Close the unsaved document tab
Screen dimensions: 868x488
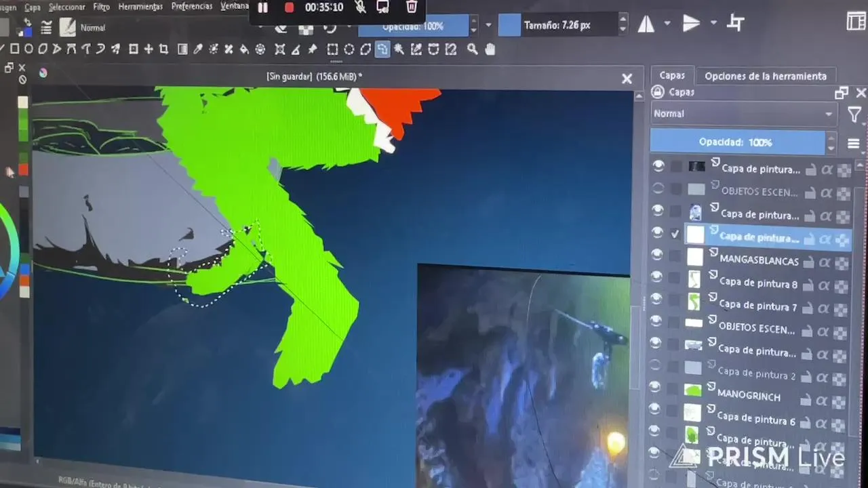tap(627, 79)
